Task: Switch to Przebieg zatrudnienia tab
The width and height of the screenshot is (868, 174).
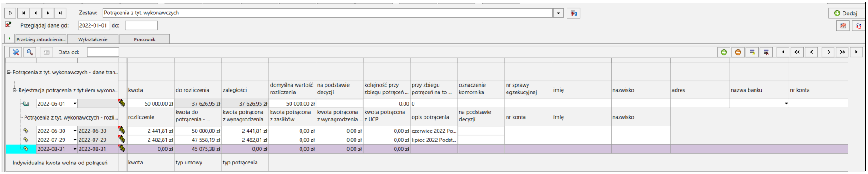Action: coord(41,39)
